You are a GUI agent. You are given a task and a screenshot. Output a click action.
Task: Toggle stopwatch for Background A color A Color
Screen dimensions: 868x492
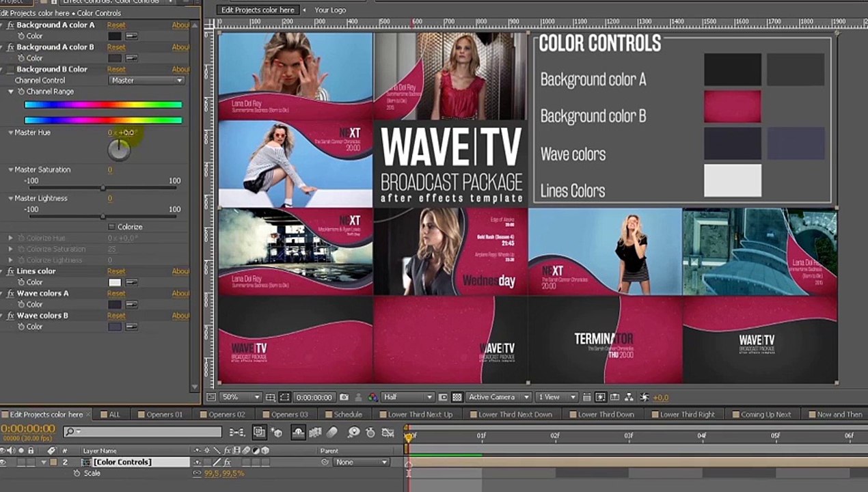(x=21, y=36)
